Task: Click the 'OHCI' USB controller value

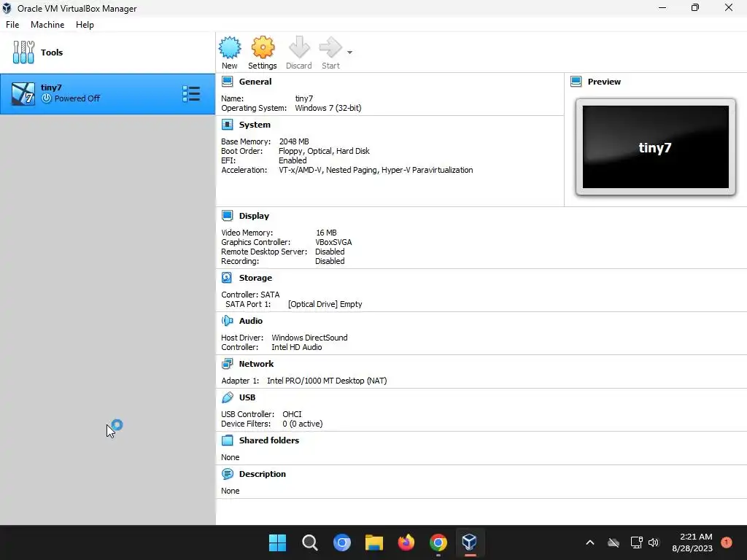Action: pos(292,414)
